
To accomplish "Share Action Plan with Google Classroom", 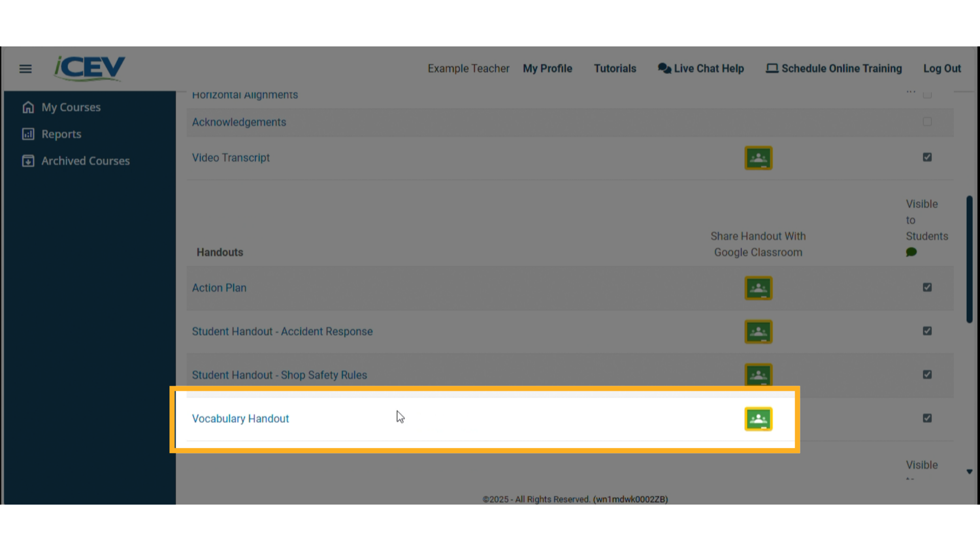I will (758, 288).
